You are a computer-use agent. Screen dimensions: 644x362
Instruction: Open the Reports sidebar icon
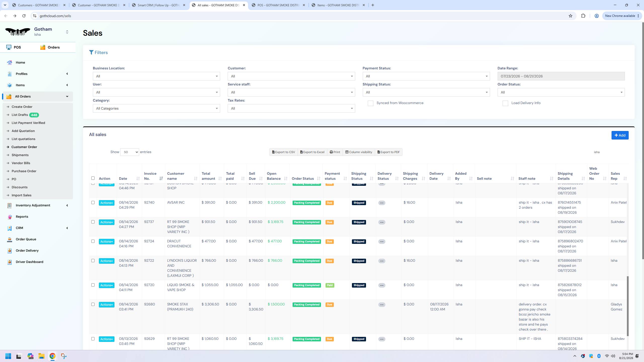click(10, 217)
